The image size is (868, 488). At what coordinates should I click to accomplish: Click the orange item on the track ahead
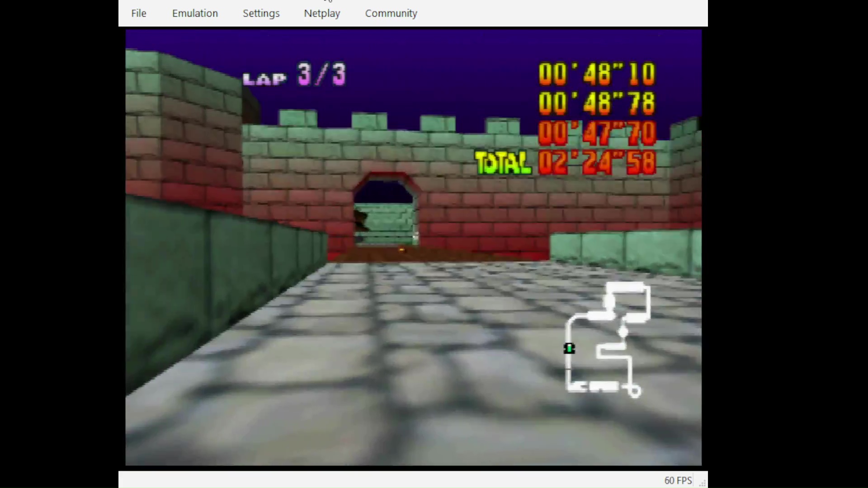[x=401, y=249]
